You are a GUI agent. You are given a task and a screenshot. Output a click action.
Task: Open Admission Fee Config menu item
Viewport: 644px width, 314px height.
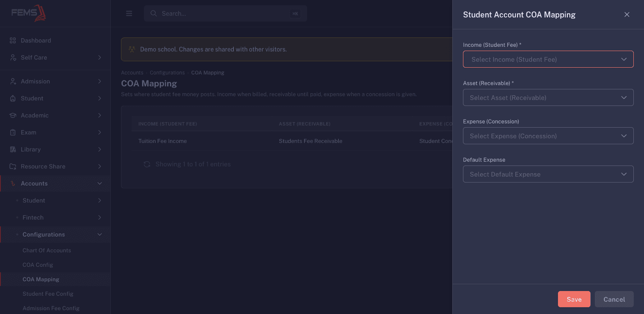click(51, 308)
